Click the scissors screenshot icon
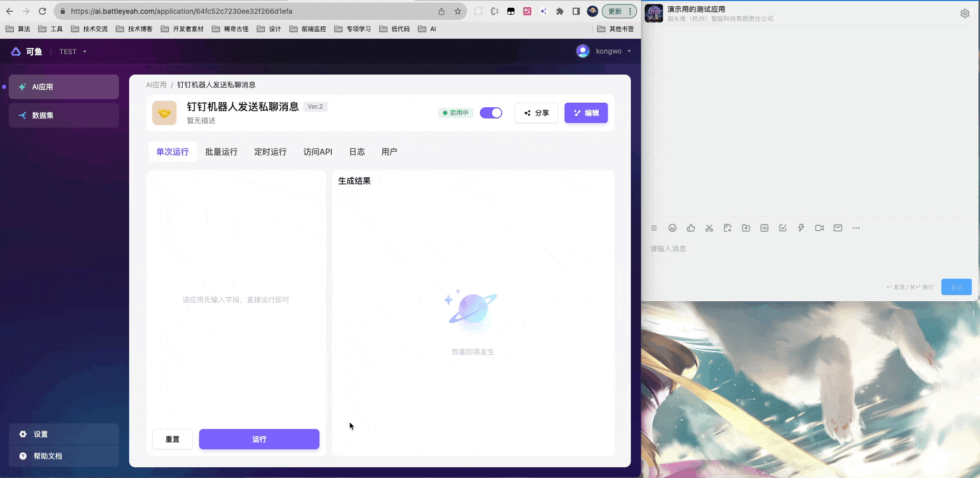This screenshot has height=478, width=980. (x=709, y=228)
